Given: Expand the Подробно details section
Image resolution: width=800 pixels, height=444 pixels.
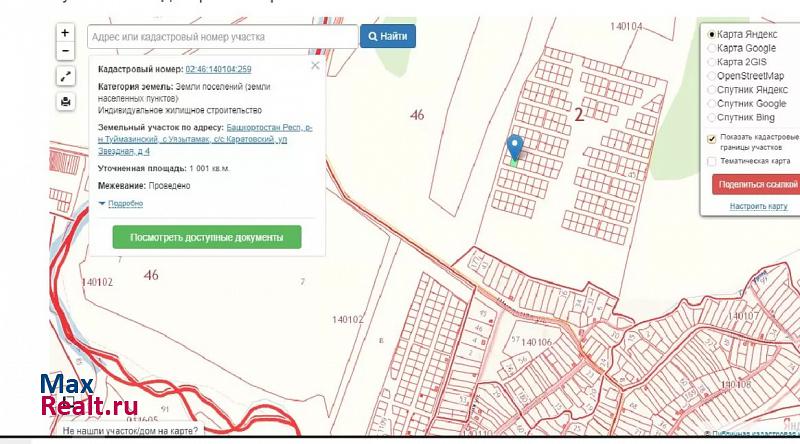Looking at the screenshot, I should tap(124, 203).
